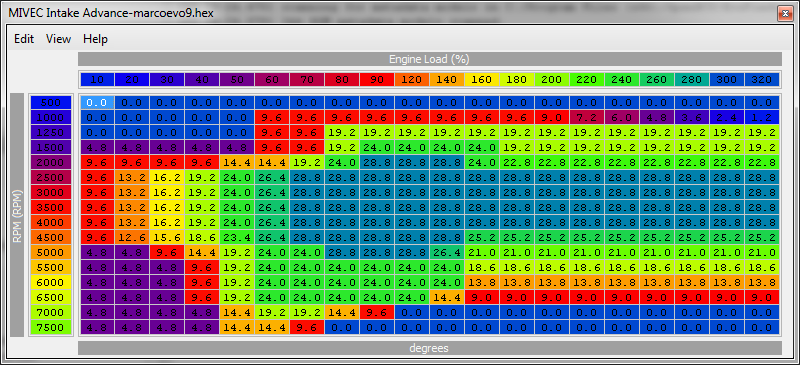Select the 6.0 cell in 1000 RPM row

(622, 118)
